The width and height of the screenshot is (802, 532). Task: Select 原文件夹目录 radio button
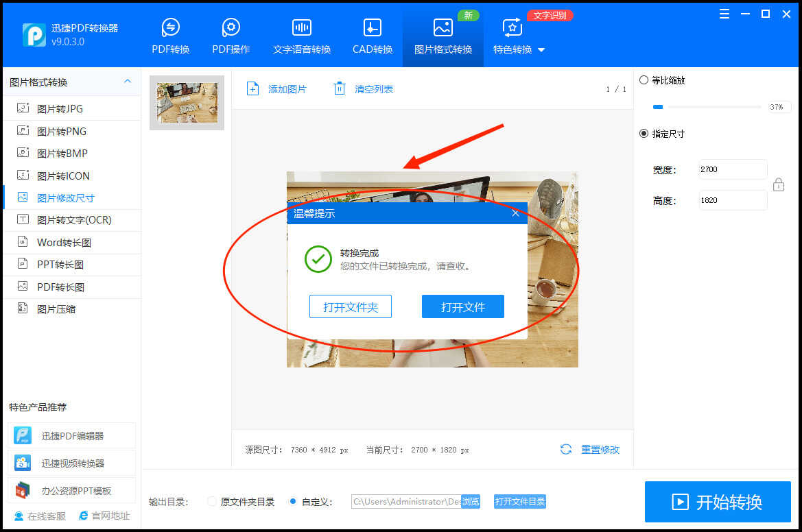tap(211, 501)
